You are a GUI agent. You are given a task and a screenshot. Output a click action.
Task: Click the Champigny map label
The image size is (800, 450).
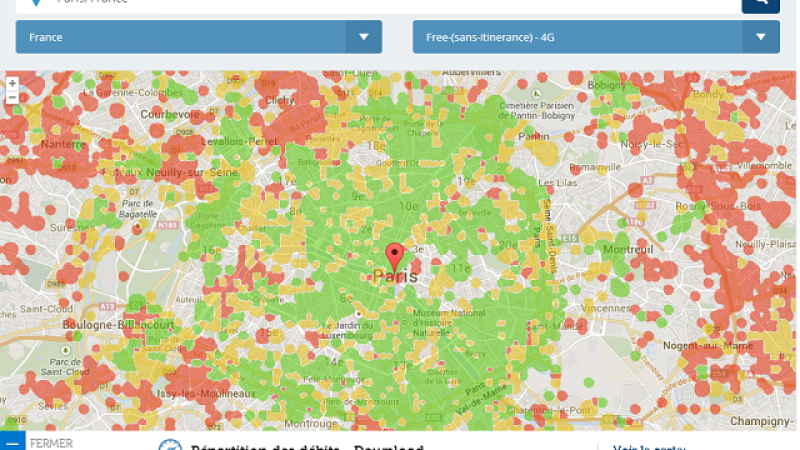[x=763, y=421]
